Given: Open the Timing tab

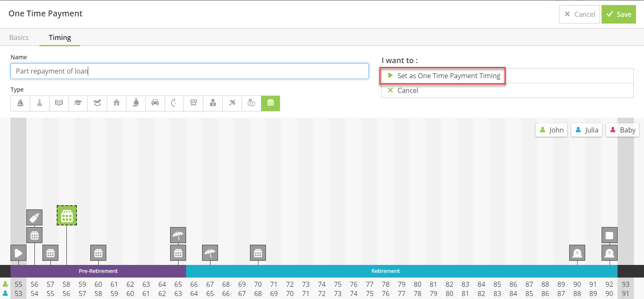Looking at the screenshot, I should (x=60, y=37).
